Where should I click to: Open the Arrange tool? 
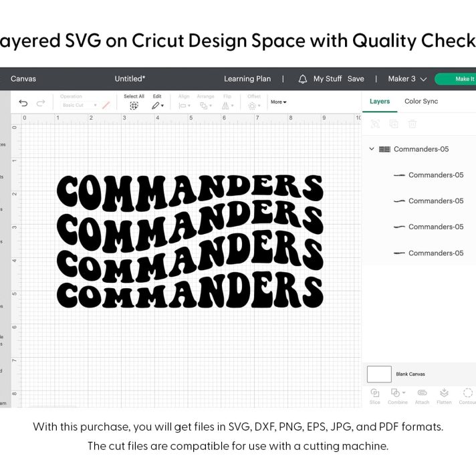[205, 106]
